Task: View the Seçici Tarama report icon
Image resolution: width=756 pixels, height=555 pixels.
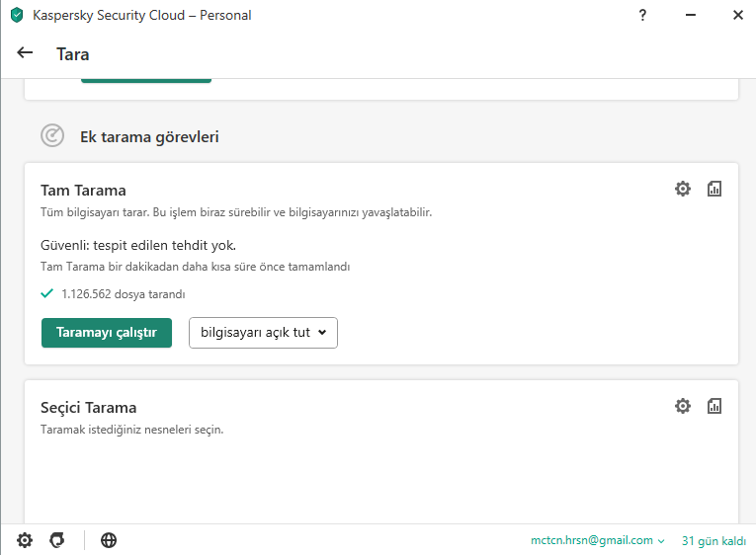Action: [x=714, y=406]
